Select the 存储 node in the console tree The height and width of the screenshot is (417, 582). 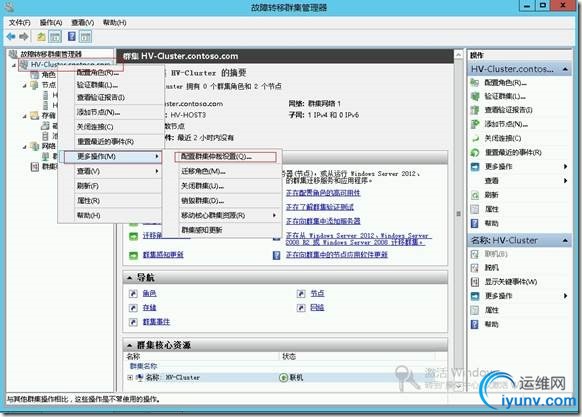pos(48,115)
